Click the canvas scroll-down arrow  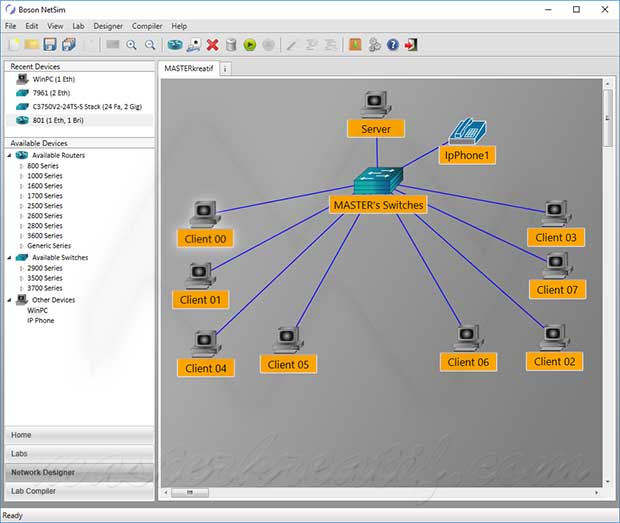click(x=608, y=482)
